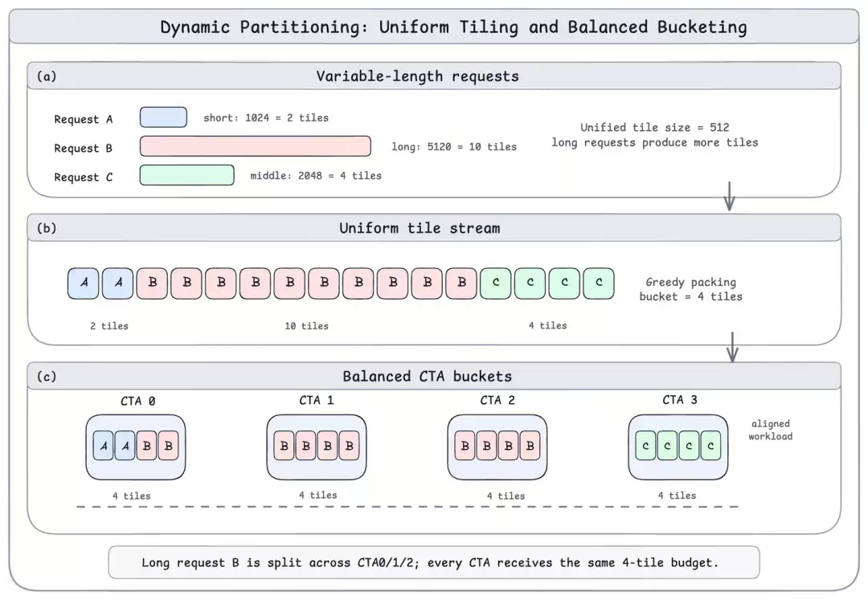Select the bottom caption about request B split
Screen dimensions: 868x600
pyautogui.click(x=430, y=563)
